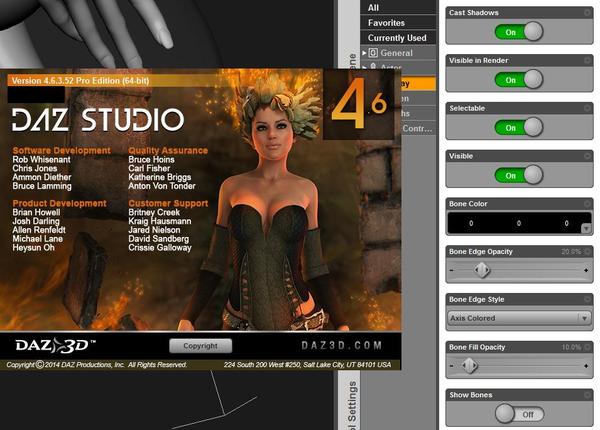Click the Axis Colored text

pos(473,318)
